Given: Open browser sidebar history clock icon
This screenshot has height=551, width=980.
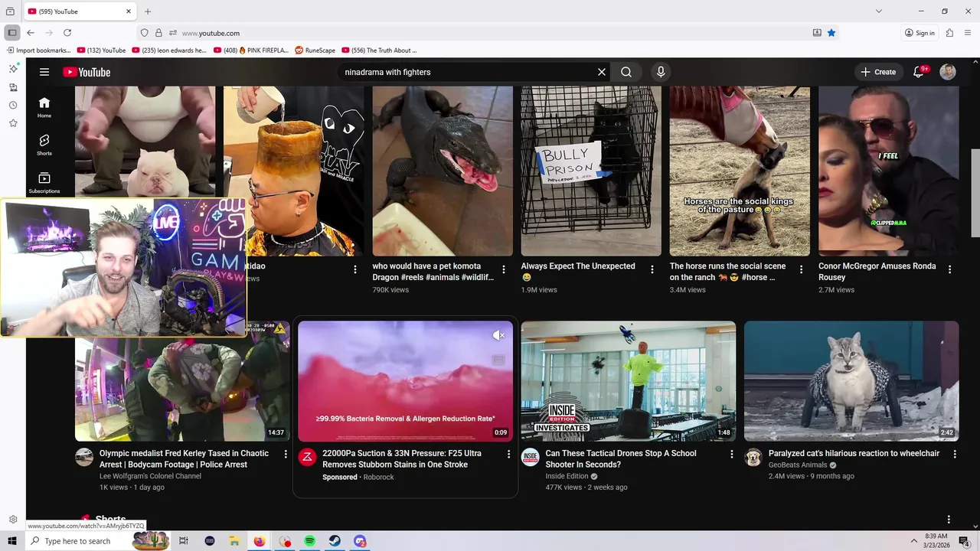Looking at the screenshot, I should tap(13, 105).
